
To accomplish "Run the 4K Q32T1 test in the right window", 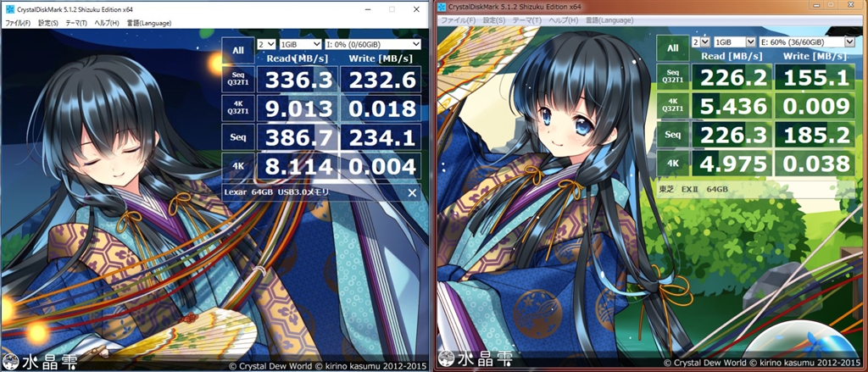I will pyautogui.click(x=672, y=106).
